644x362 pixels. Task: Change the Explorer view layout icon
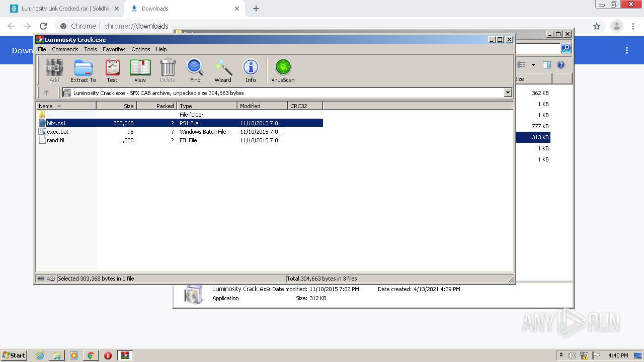522,65
